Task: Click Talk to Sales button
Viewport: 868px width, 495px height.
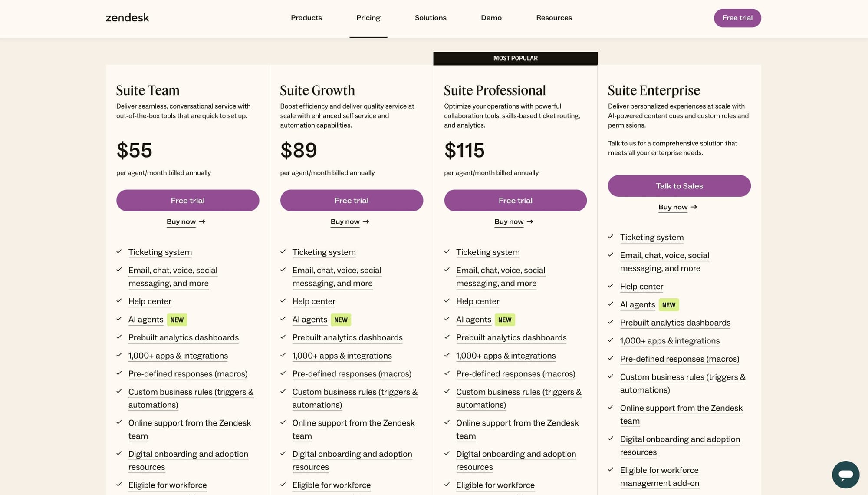Action: [x=679, y=186]
